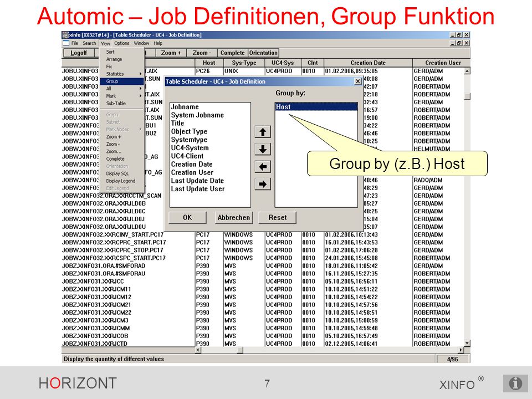Click the document icon left of the File menu
The width and height of the screenshot is (532, 399).
click(66, 43)
